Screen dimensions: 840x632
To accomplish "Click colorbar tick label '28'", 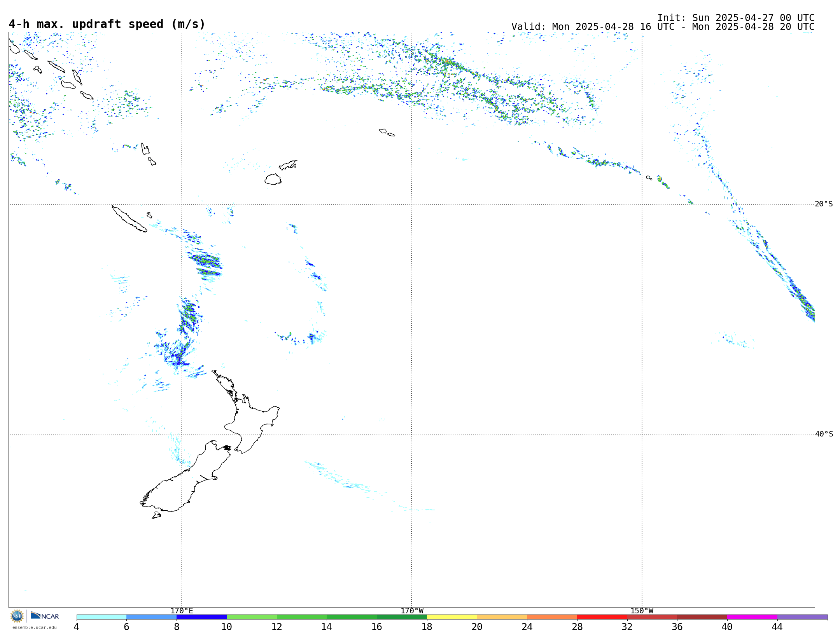I will (x=577, y=627).
